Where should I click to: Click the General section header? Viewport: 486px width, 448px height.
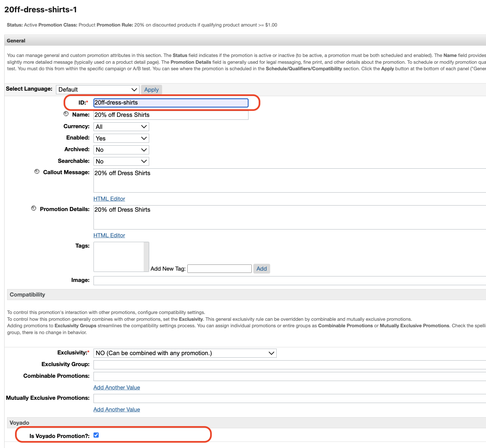(245, 40)
